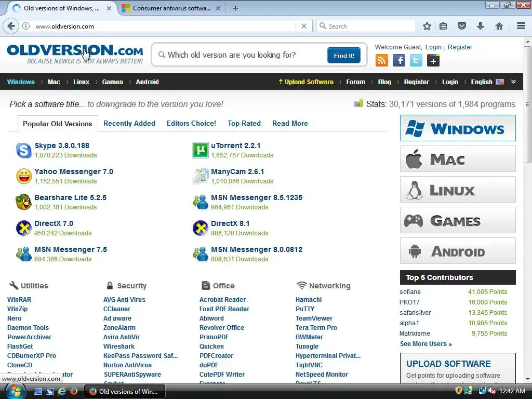This screenshot has width=532, height=399.
Task: Select the Read More tab
Action: click(290, 124)
